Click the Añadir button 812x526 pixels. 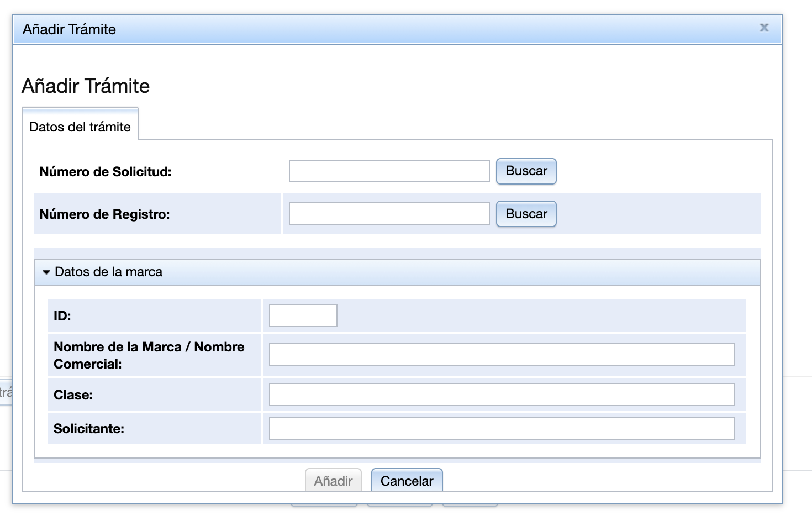(333, 481)
